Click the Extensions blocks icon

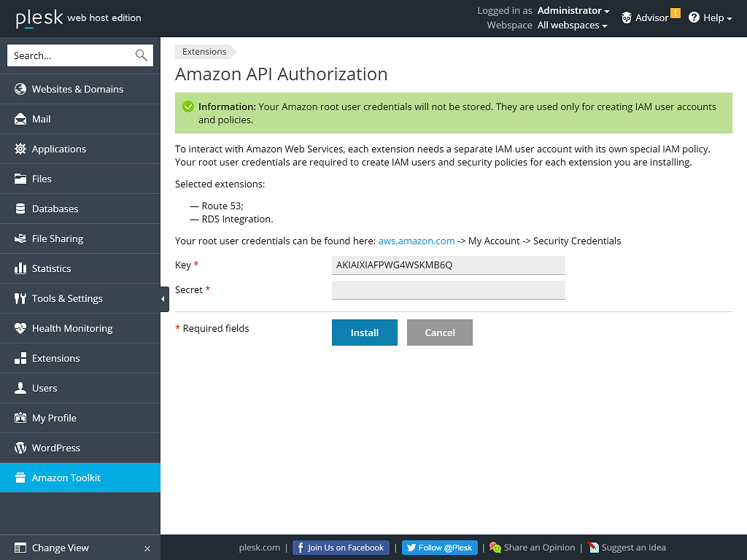click(20, 358)
